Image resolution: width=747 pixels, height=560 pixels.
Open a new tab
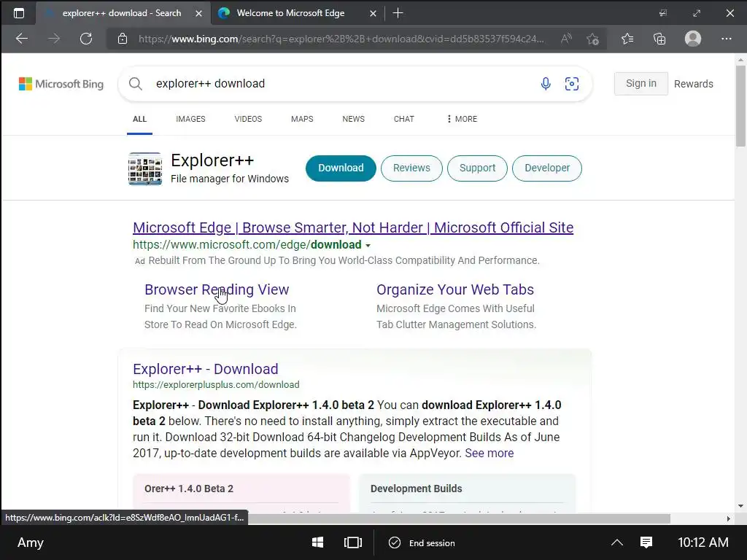398,13
